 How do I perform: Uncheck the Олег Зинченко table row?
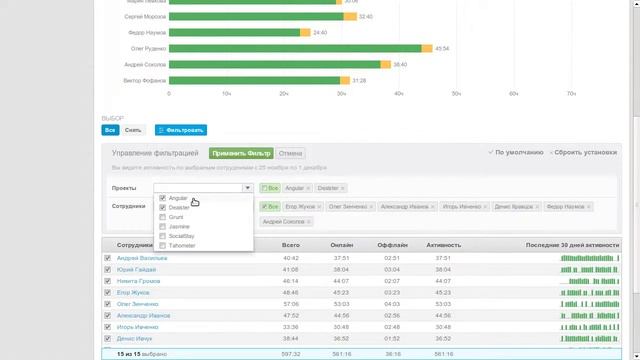pyautogui.click(x=107, y=304)
